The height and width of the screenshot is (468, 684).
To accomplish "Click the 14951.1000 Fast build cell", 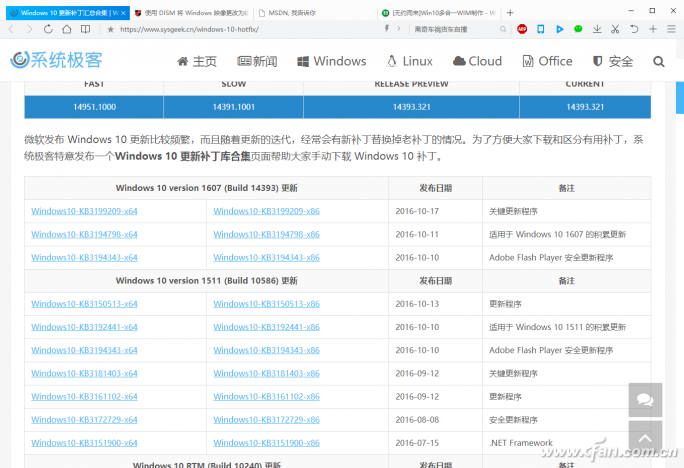I will click(x=94, y=107).
